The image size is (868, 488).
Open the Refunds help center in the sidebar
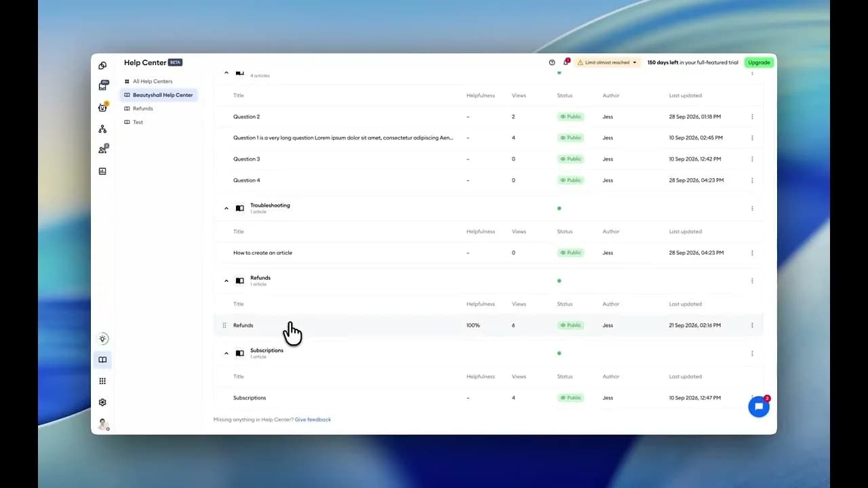143,108
